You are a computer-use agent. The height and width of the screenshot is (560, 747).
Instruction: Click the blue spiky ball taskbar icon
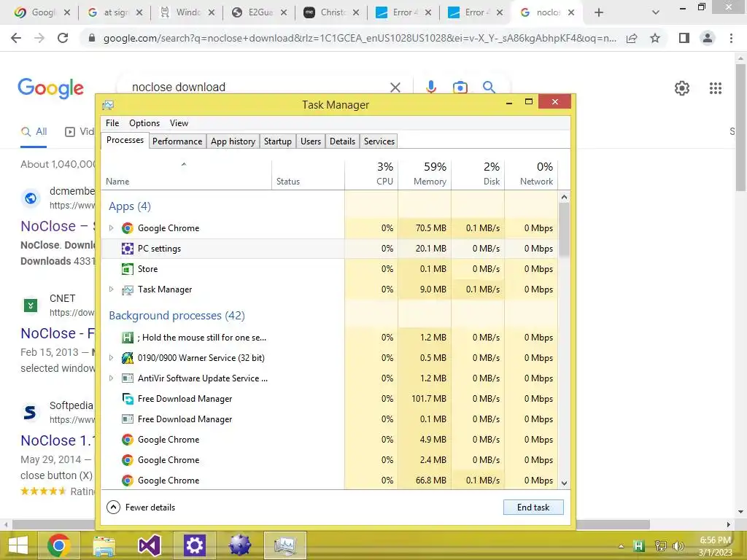click(239, 545)
